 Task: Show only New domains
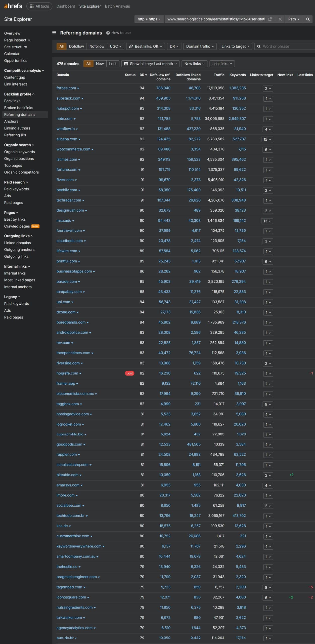[x=100, y=64]
